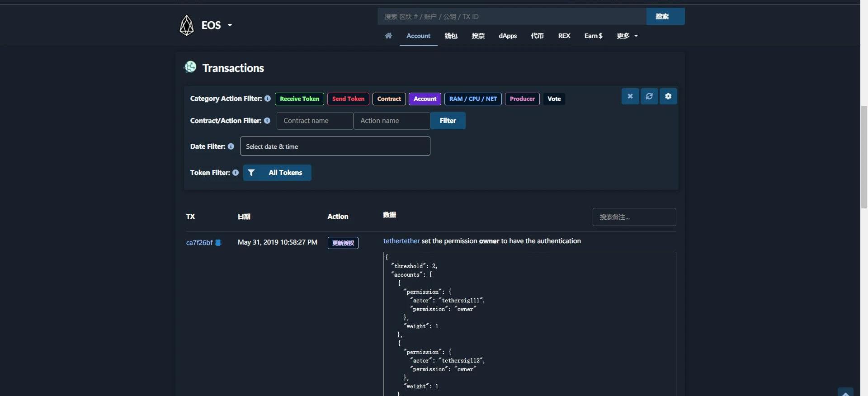Viewport: 868px width, 396px height.
Task: Click info icon beside Category Action Filter
Action: point(268,99)
